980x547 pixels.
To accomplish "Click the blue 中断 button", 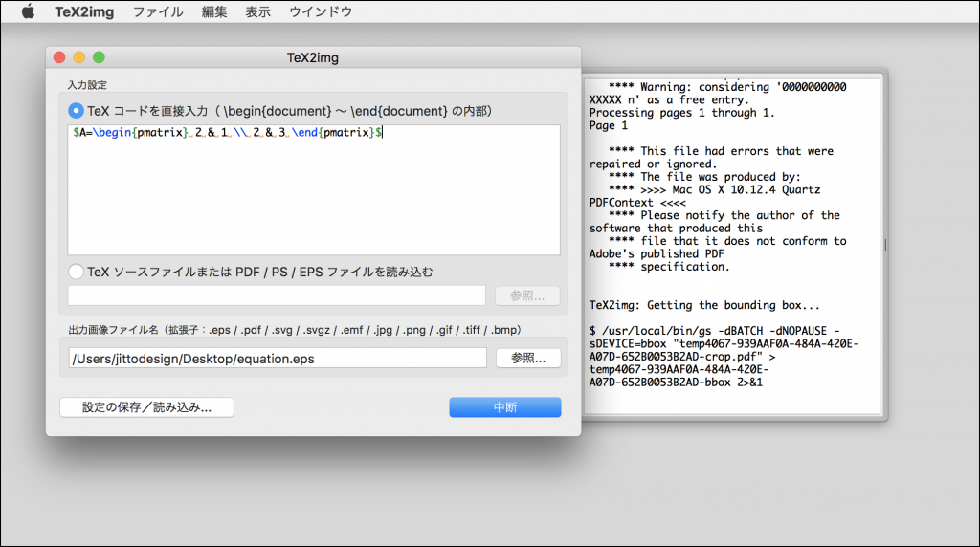I will click(x=505, y=407).
